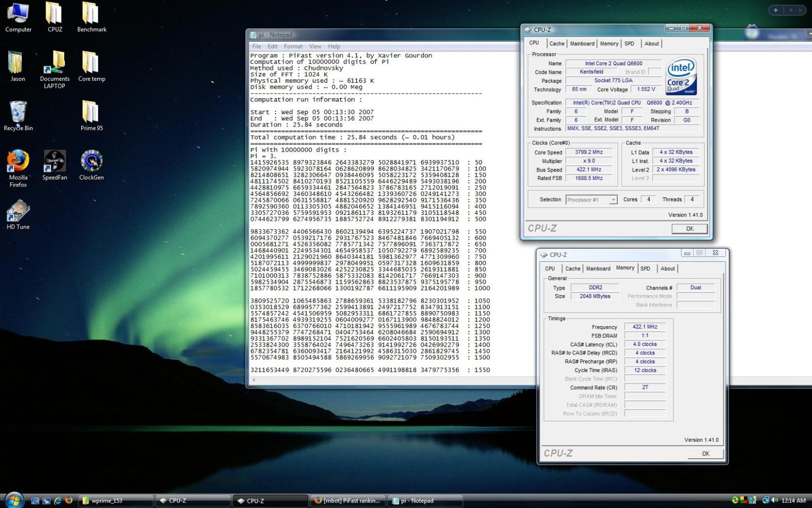Image resolution: width=812 pixels, height=508 pixels.
Task: Click the memory Size 2048 MBytes value
Action: [x=595, y=296]
